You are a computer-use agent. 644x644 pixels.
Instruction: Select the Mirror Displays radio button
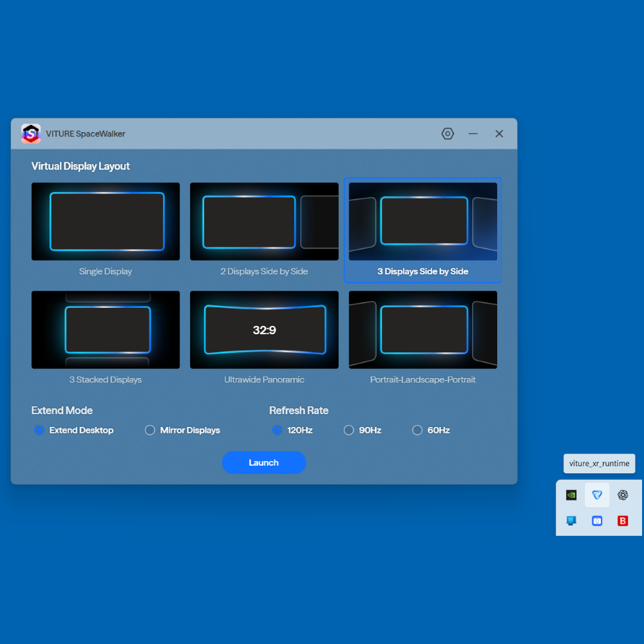pos(150,430)
